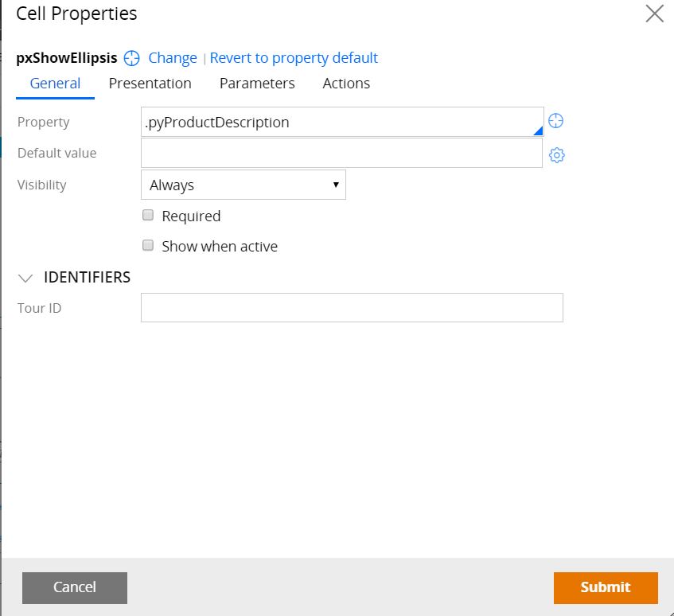Click Revert to property default link
This screenshot has width=674, height=616.
294,58
